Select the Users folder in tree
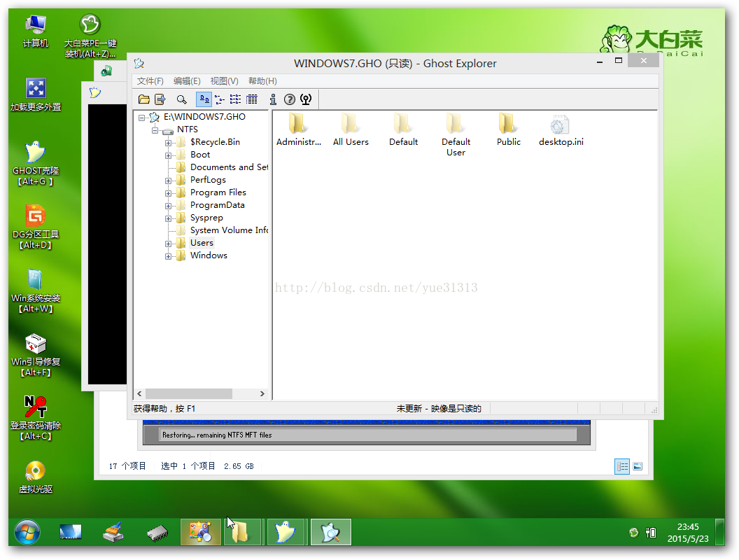Viewport: 739px width, 560px height. tap(202, 243)
